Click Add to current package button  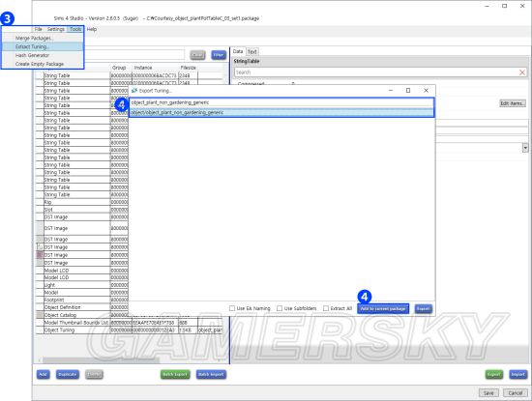[x=383, y=309]
